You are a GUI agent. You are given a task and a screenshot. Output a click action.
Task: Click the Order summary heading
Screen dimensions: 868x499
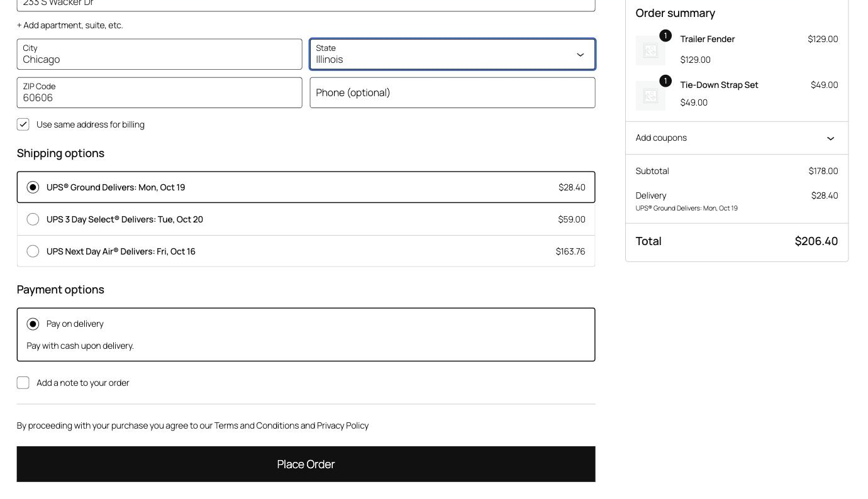pos(676,13)
